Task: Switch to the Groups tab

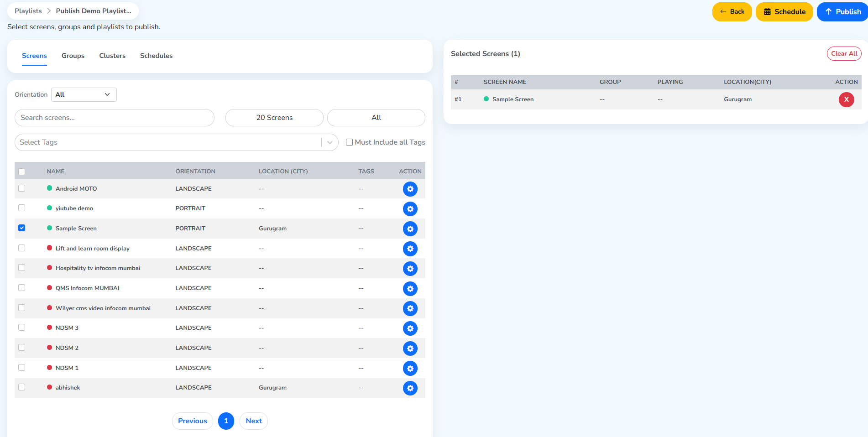Action: pyautogui.click(x=73, y=56)
